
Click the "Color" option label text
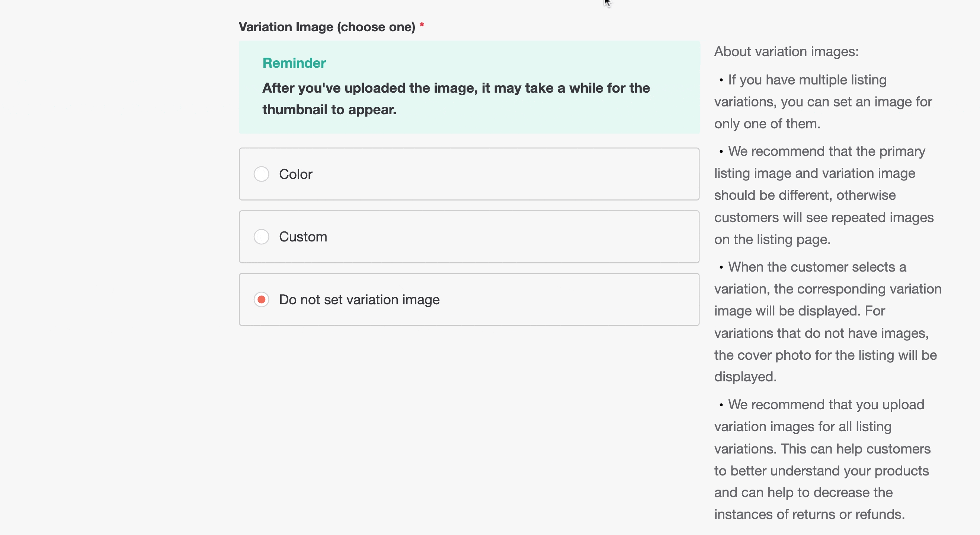pos(295,174)
